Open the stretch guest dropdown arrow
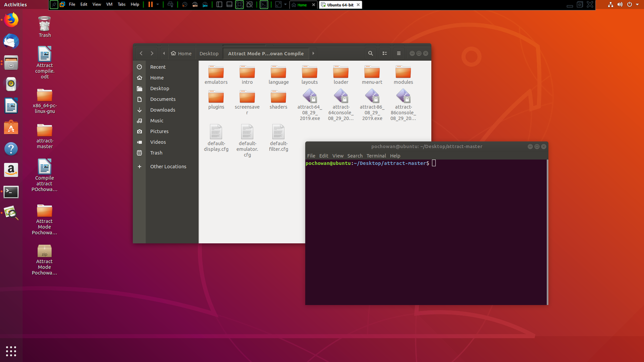This screenshot has height=362, width=644. (285, 5)
